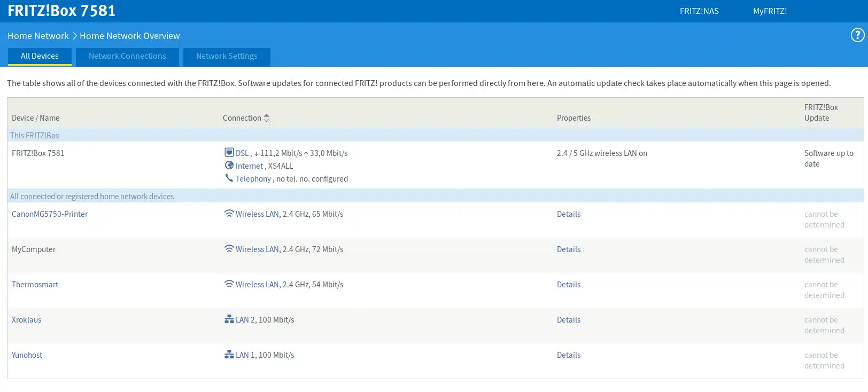Click 'cannot be determined' in Yunohost row
This screenshot has height=392, width=868.
[x=824, y=360]
